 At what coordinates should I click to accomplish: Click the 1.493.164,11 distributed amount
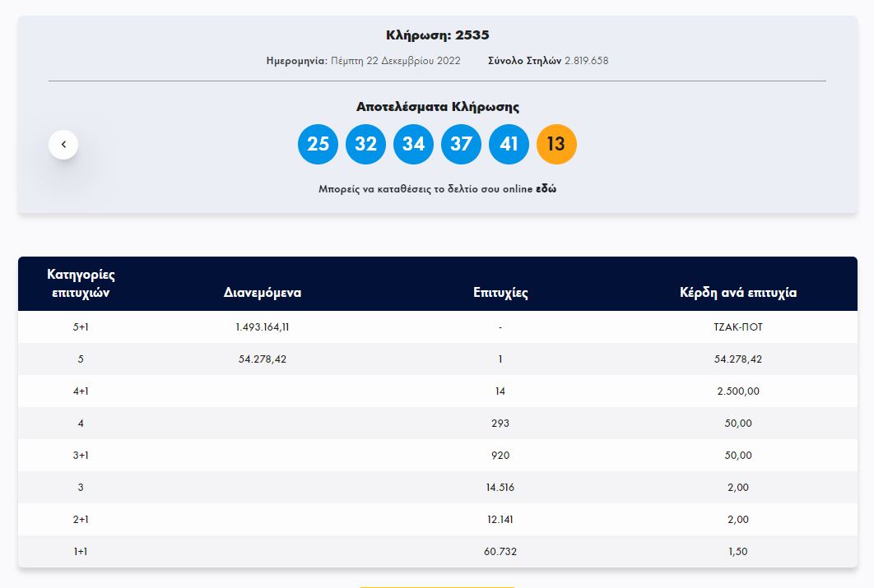click(x=263, y=327)
